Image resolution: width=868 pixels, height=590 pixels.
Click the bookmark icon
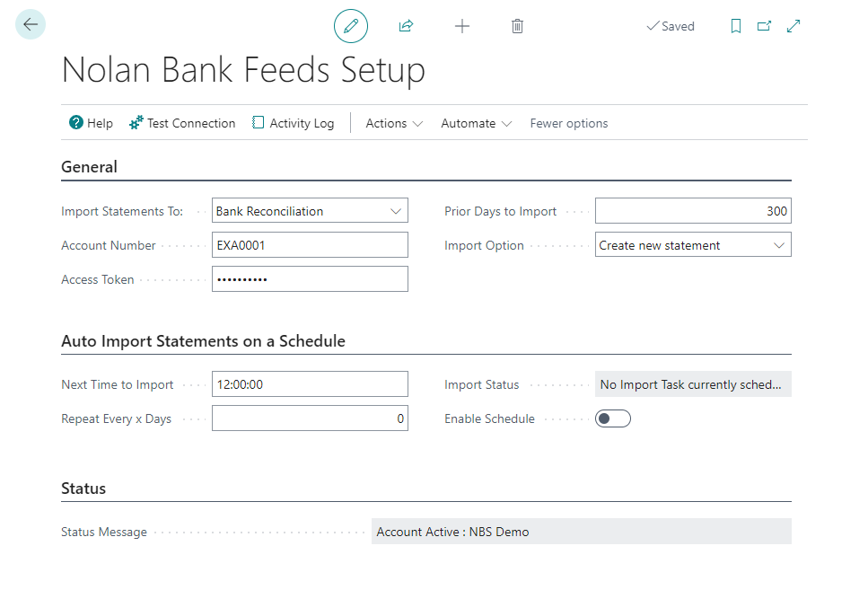(736, 26)
